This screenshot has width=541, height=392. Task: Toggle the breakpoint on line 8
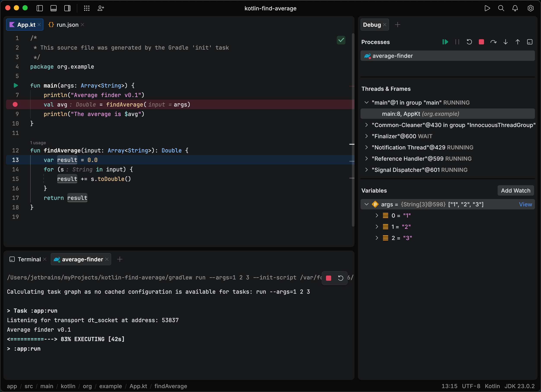pyautogui.click(x=15, y=104)
